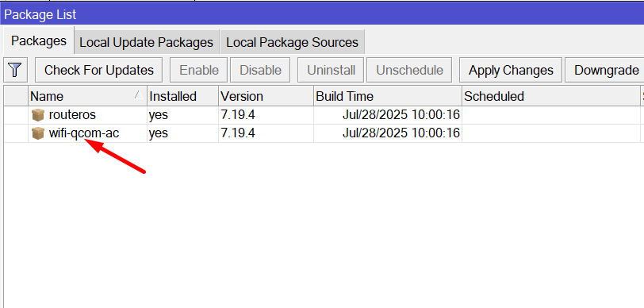Screen dimensions: 644x308
Task: Open the filter funnel icon
Action: (x=15, y=70)
